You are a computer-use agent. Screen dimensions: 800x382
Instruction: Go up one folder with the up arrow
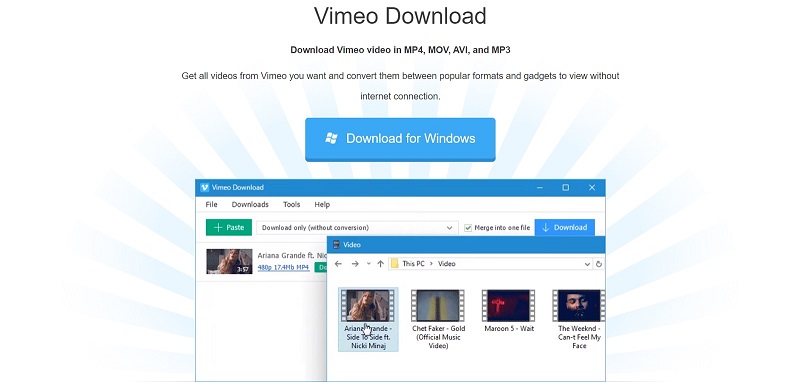pyautogui.click(x=381, y=264)
